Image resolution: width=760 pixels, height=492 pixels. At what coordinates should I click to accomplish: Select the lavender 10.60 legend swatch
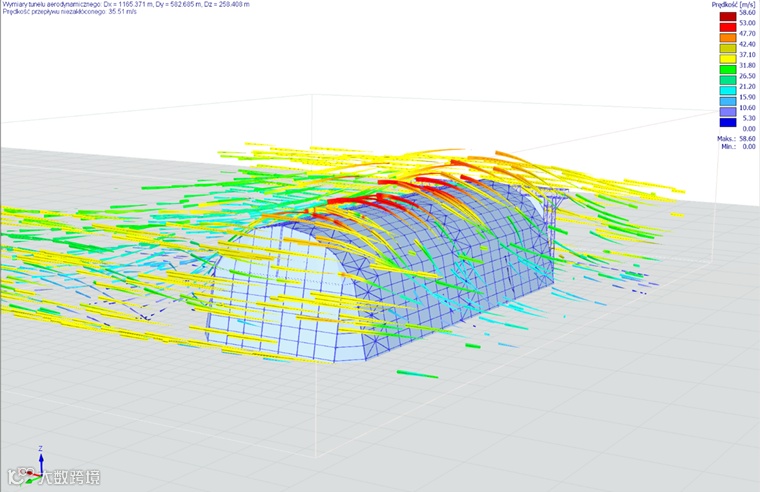(728, 112)
